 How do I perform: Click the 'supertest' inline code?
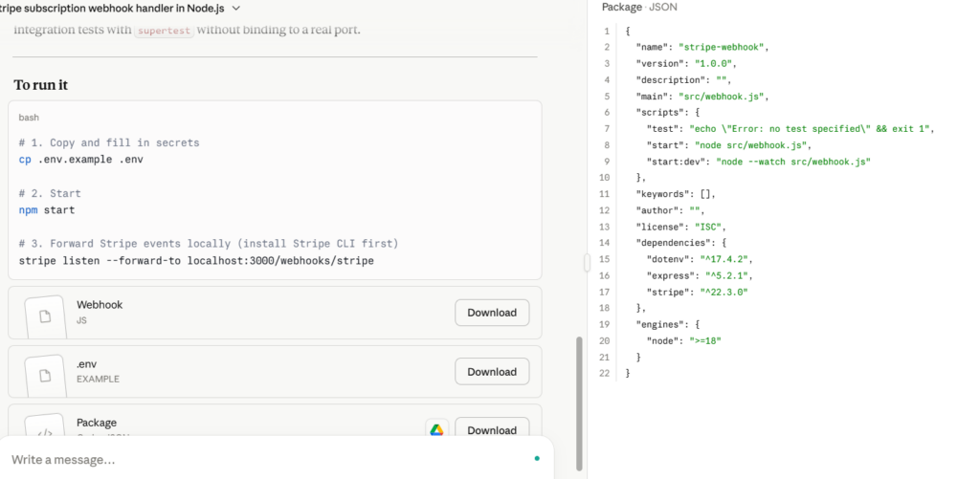165,30
